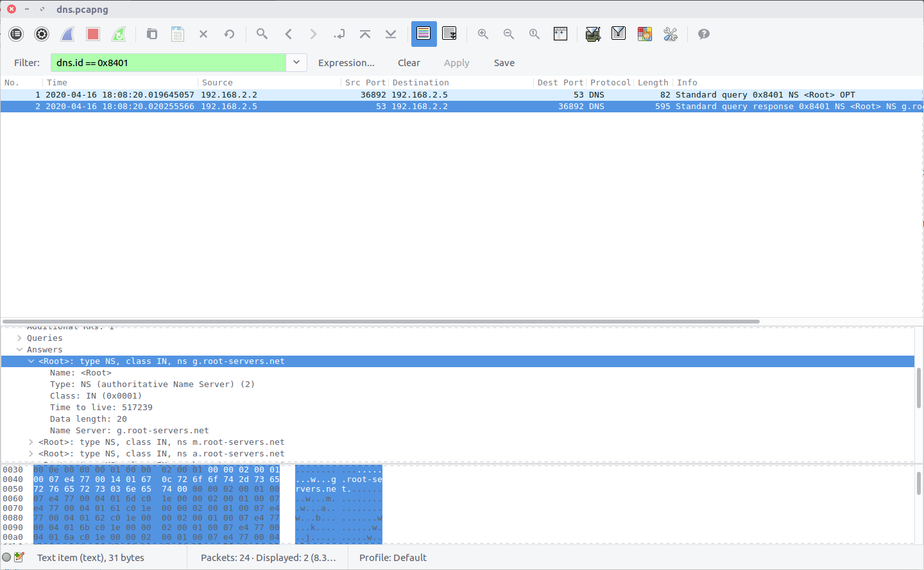Clear the display filter
Viewport: 924px width, 570px height.
[x=409, y=63]
